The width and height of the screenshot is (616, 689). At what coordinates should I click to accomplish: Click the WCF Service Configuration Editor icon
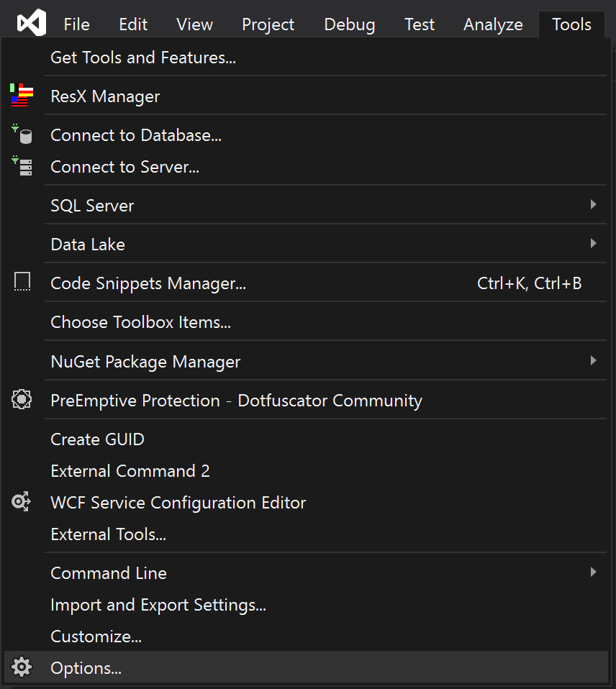(21, 501)
